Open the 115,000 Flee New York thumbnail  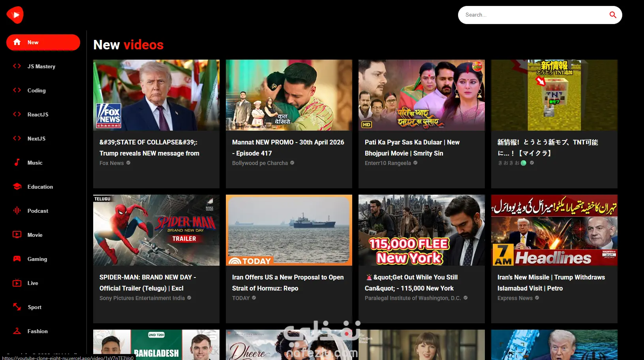click(422, 230)
